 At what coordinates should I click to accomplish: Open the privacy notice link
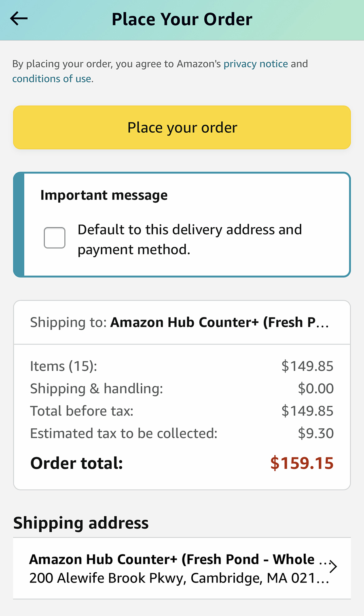tap(256, 64)
